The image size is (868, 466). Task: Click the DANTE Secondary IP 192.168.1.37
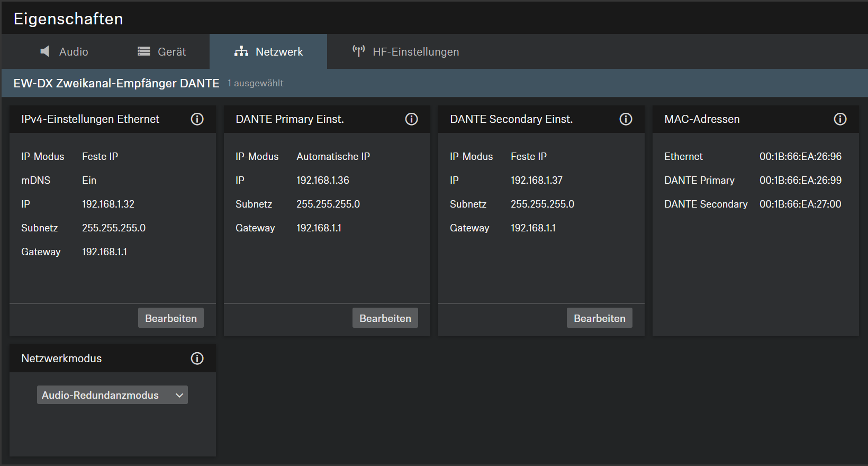coord(536,181)
